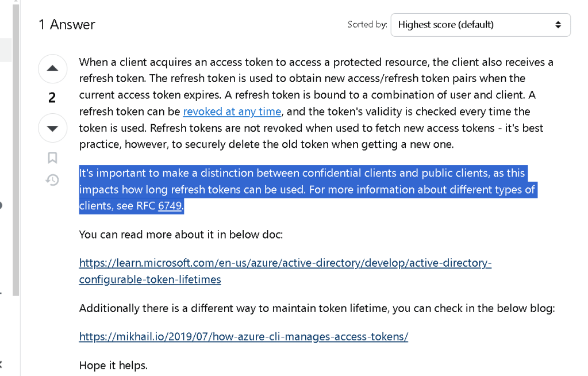The height and width of the screenshot is (376, 588).
Task: Click the paragraph starting "When a client acquires"
Action: (x=316, y=103)
